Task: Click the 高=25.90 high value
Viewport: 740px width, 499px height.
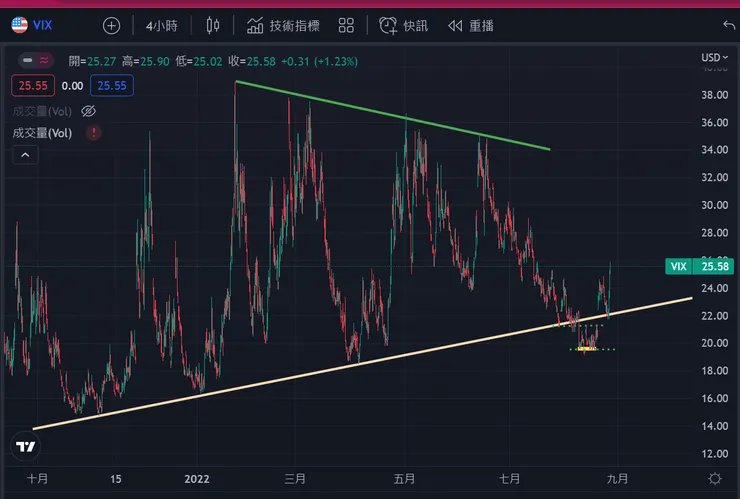Action: pos(146,61)
